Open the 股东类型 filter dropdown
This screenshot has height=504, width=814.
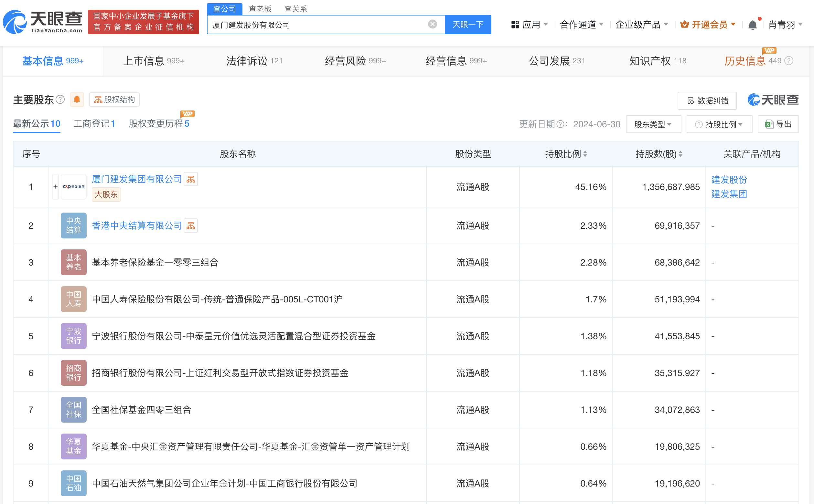(x=653, y=124)
